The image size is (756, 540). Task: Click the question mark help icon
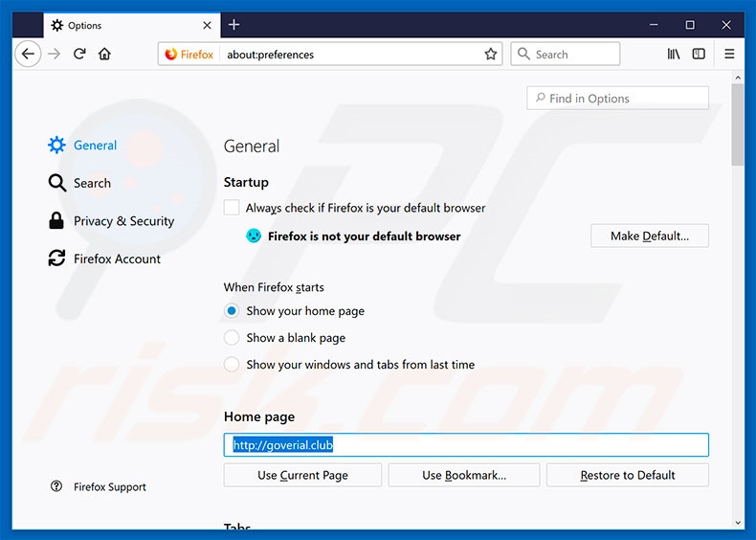(x=56, y=486)
